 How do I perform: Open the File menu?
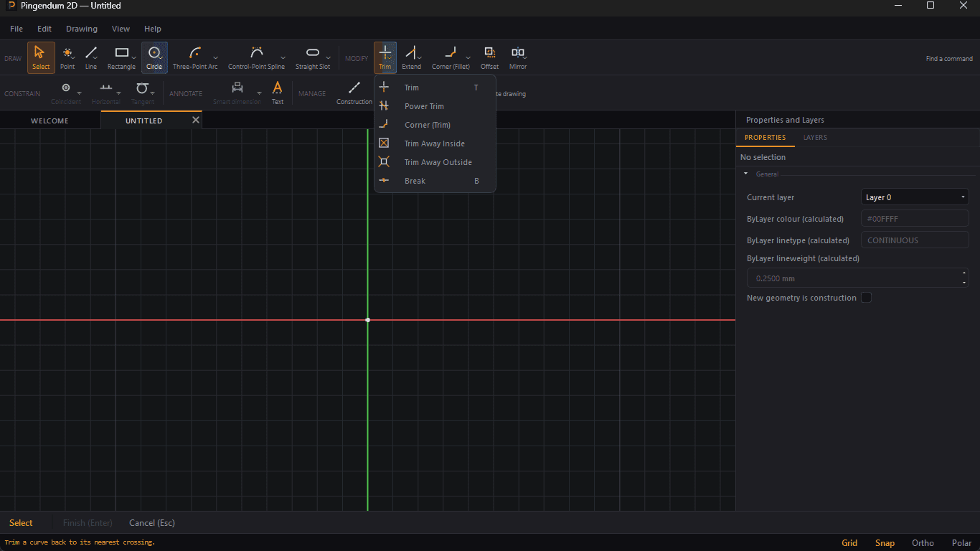coord(17,29)
